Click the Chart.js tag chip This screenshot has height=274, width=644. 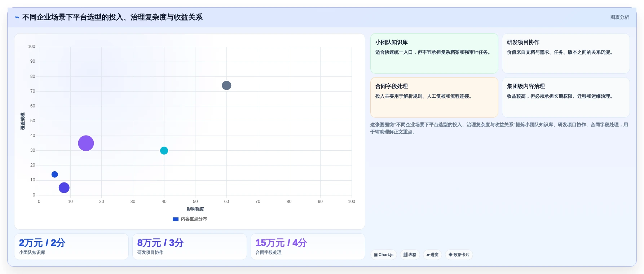[384, 255]
